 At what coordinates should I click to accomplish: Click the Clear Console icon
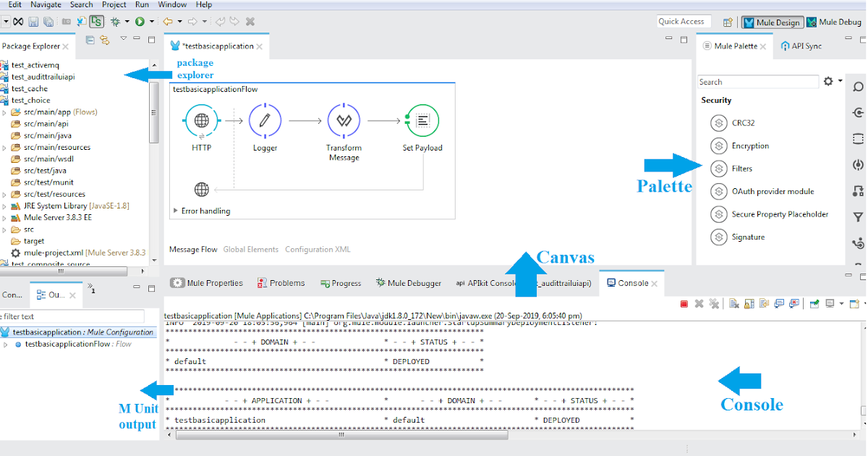733,304
